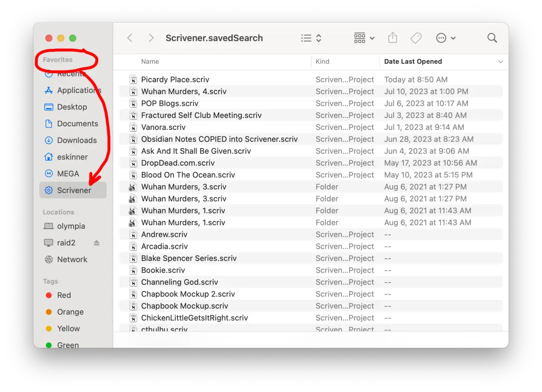
Task: Open the group-by grid dropdown
Action: click(364, 38)
